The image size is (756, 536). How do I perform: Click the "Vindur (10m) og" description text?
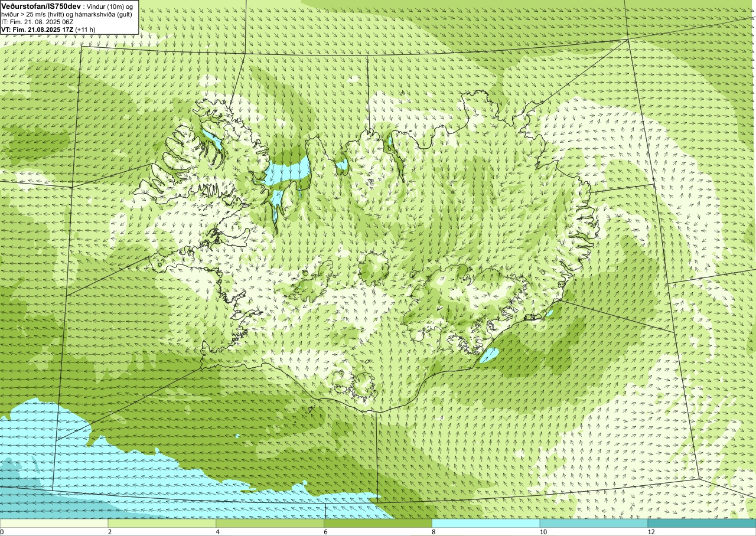pyautogui.click(x=110, y=6)
